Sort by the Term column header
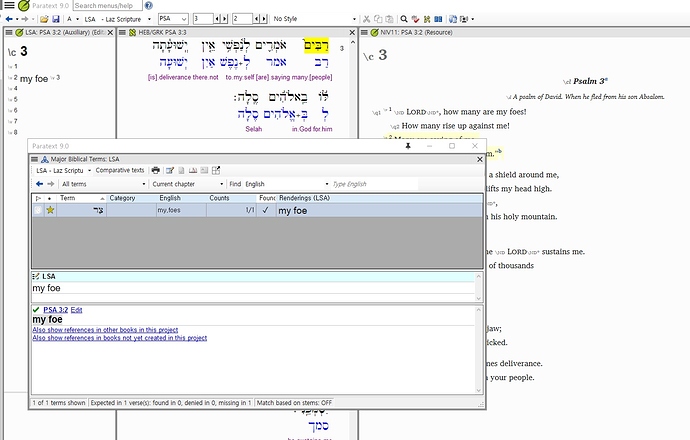The width and height of the screenshot is (690, 440). pos(81,198)
